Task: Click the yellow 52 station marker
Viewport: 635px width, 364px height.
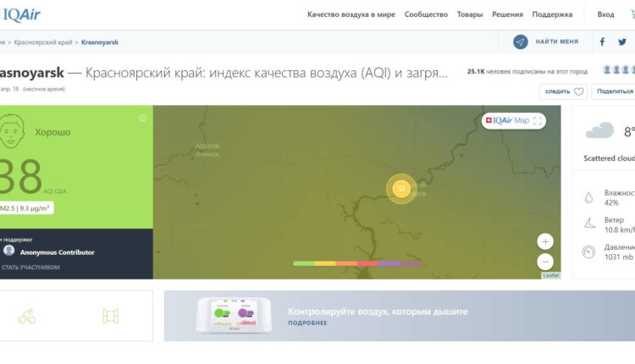Action: click(401, 189)
